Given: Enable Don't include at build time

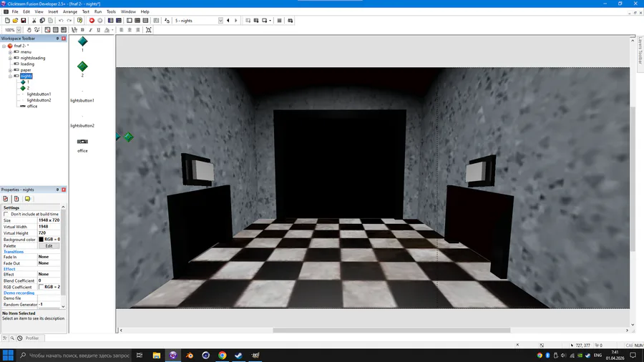Looking at the screenshot, I should [x=6, y=214].
